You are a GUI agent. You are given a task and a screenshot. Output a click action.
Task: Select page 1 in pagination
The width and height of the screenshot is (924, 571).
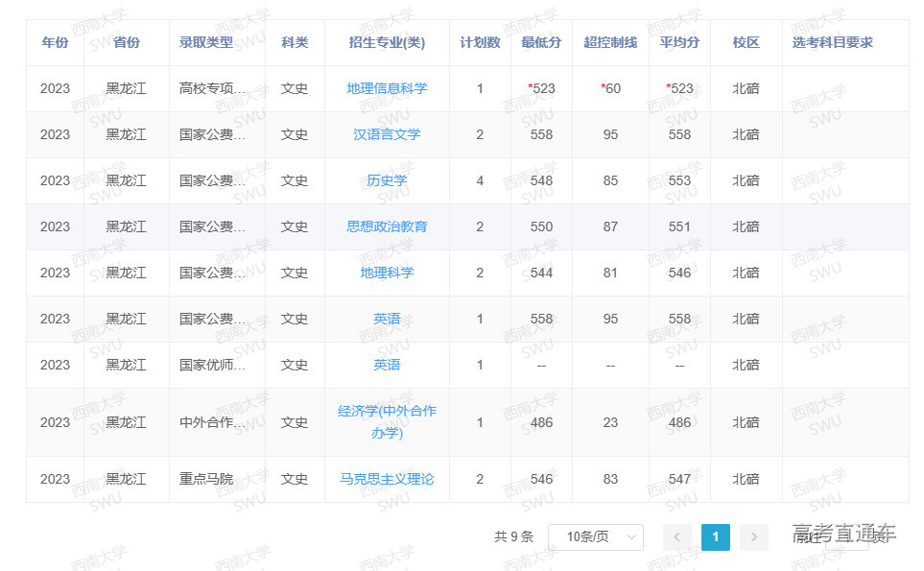tap(715, 537)
